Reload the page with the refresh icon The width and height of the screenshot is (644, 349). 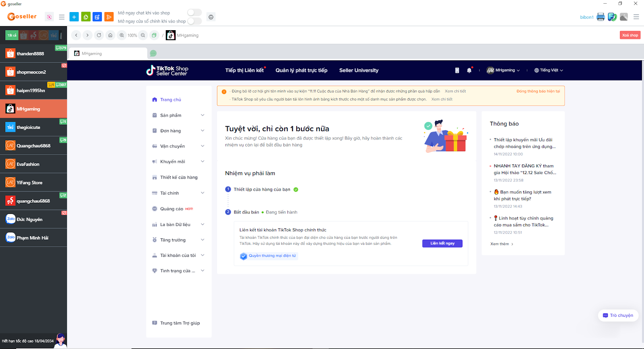(x=99, y=35)
